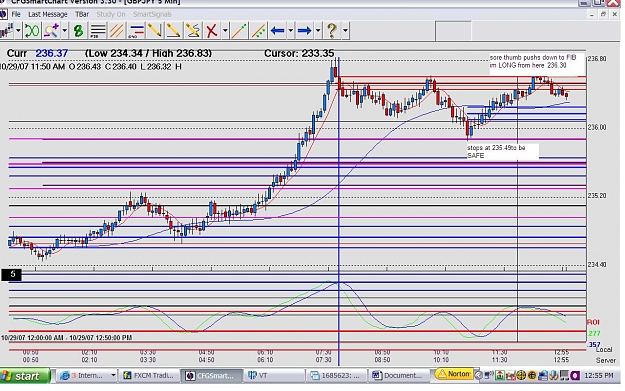Click the SmartSignals menu item

tap(152, 14)
